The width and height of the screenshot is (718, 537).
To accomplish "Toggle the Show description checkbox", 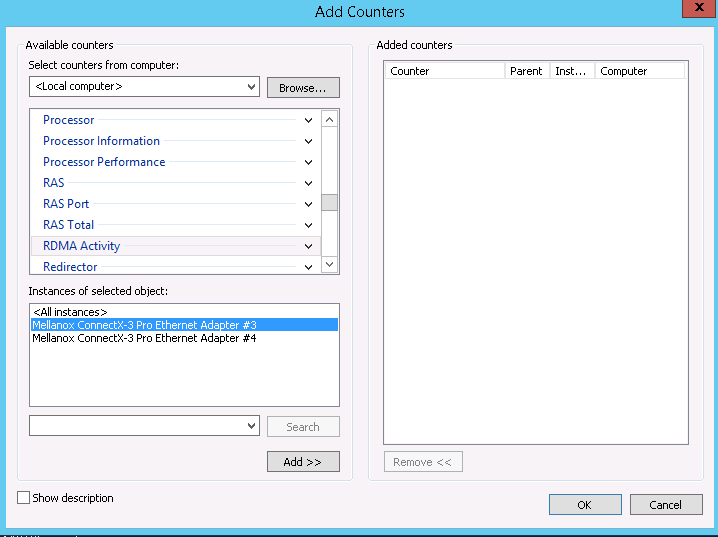I will click(x=23, y=498).
